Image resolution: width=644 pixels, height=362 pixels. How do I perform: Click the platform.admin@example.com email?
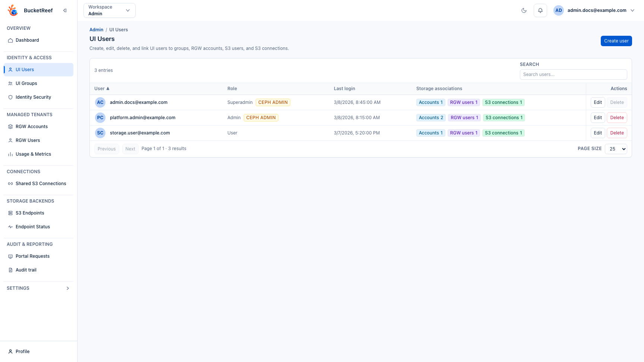coord(142,118)
